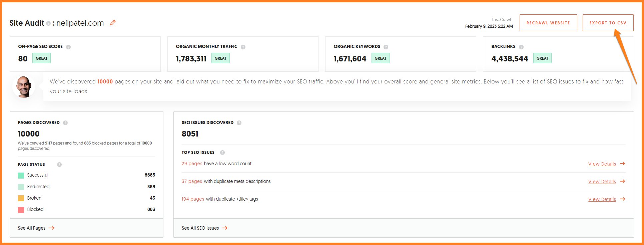View details for duplicate title tags
This screenshot has height=245, width=644.
coord(602,199)
